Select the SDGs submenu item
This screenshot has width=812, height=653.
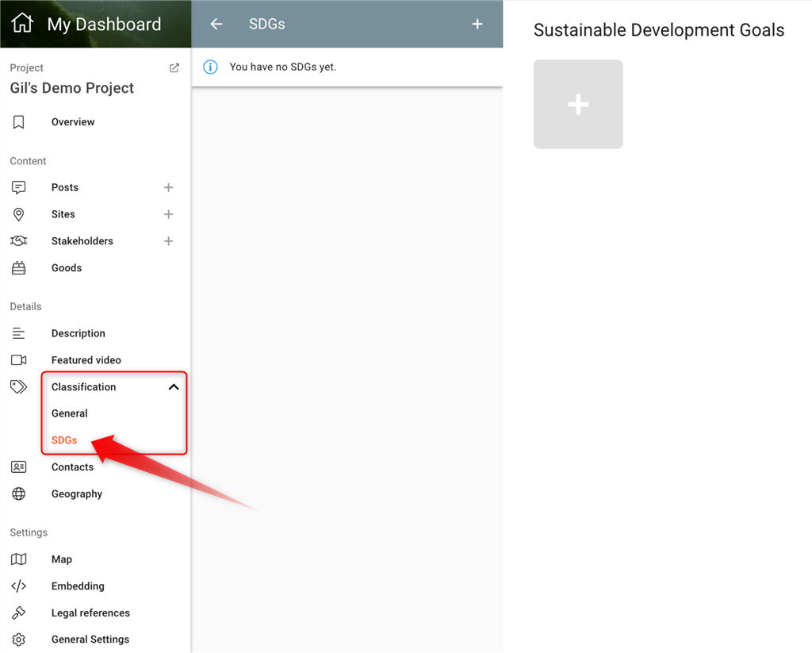[x=64, y=440]
